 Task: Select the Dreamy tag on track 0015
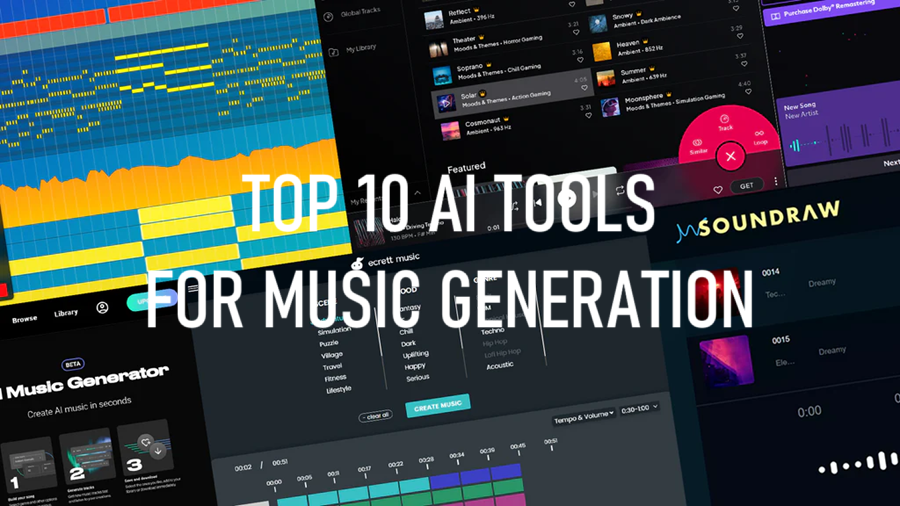tap(832, 350)
